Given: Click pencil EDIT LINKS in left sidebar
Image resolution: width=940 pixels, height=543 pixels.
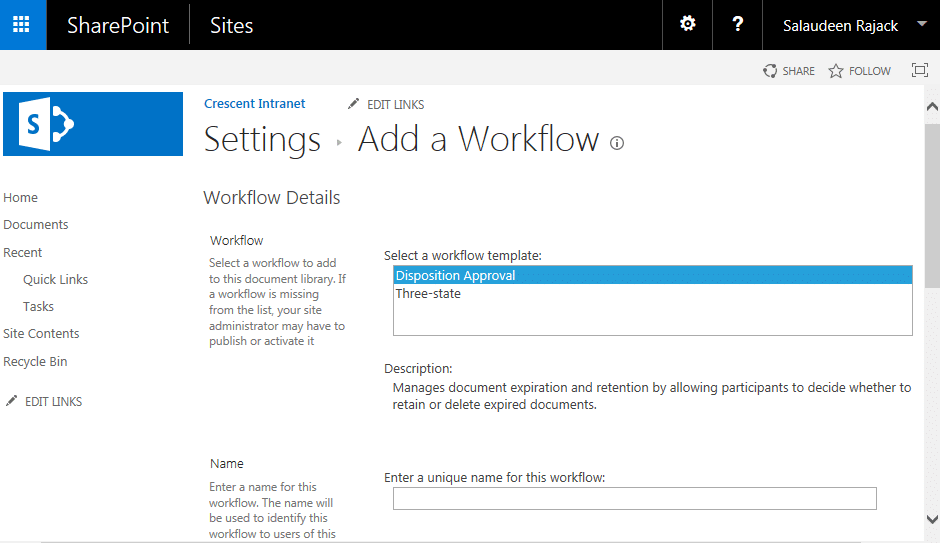Looking at the screenshot, I should (x=44, y=402).
